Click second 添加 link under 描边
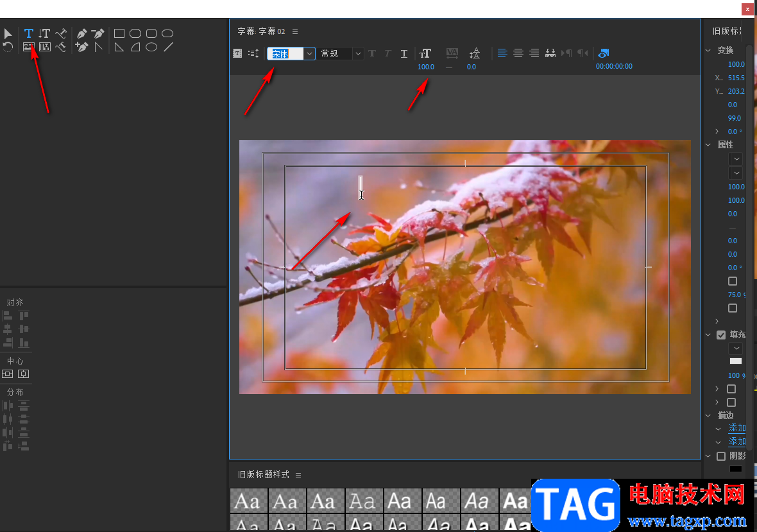This screenshot has height=532, width=757. [737, 442]
